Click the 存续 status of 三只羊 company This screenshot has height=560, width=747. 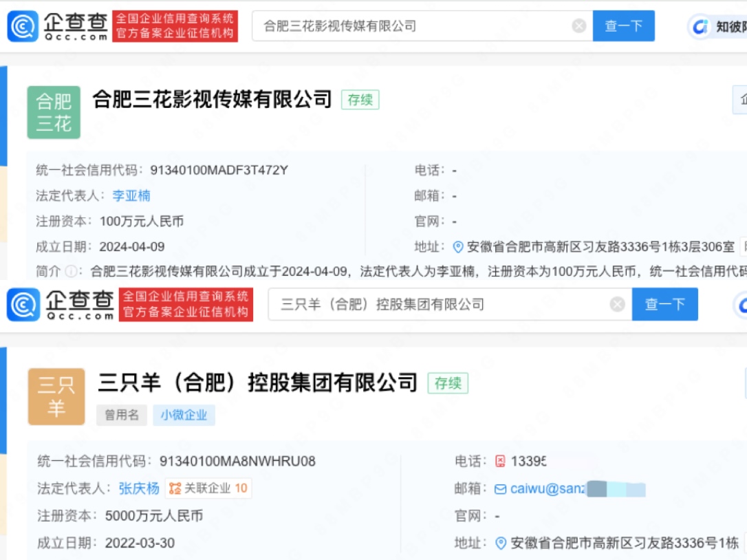(448, 383)
